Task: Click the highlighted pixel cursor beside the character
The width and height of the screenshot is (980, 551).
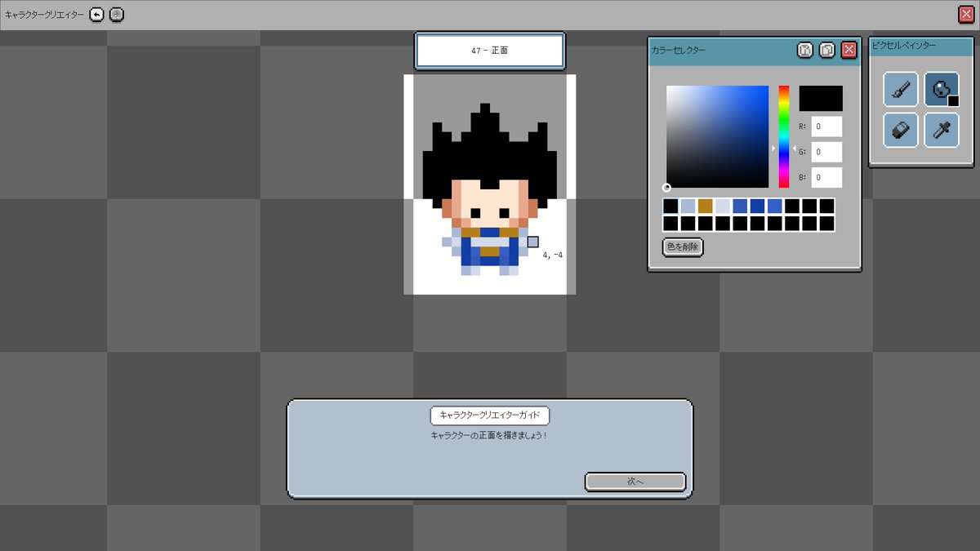Action: tap(533, 242)
